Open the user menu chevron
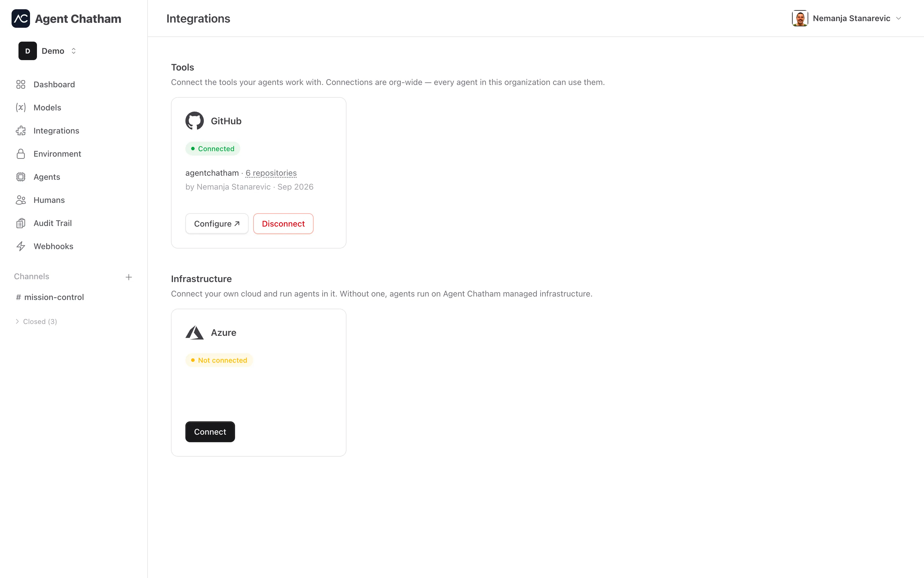 [x=899, y=18]
